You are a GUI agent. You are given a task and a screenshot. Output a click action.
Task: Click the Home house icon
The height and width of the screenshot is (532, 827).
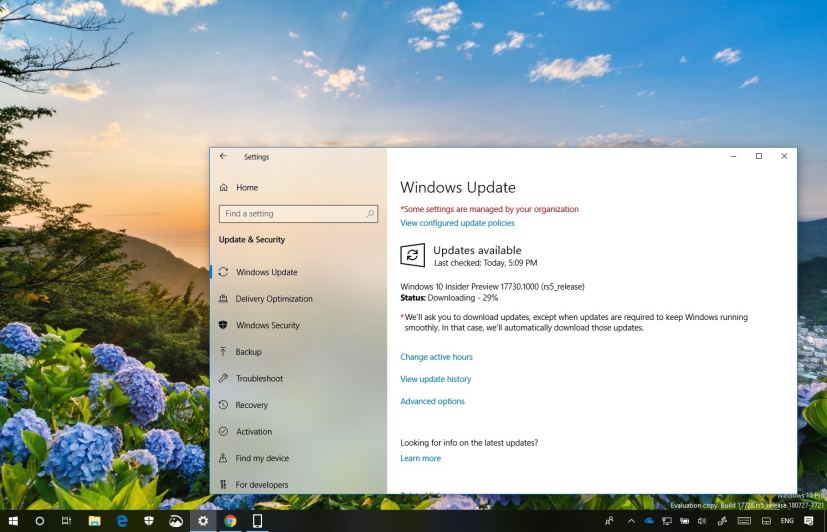[223, 187]
